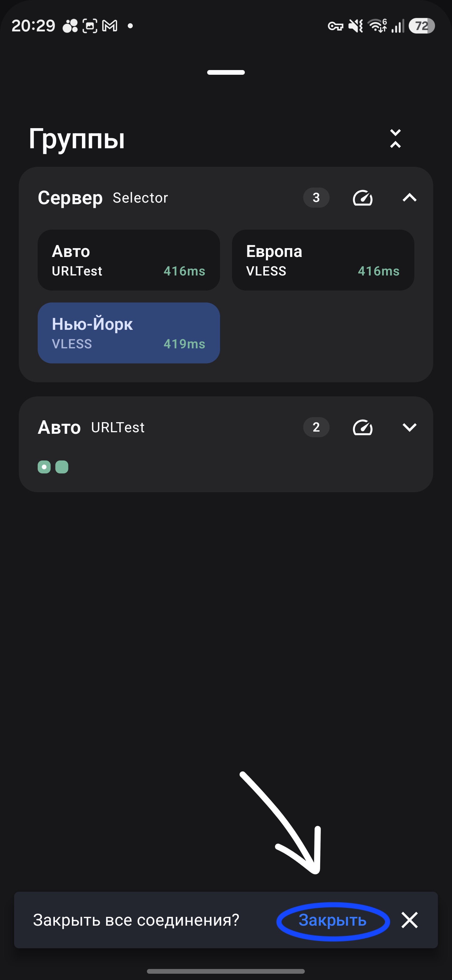The image size is (452, 980).
Task: Run speed test for Авто group
Action: point(362,427)
